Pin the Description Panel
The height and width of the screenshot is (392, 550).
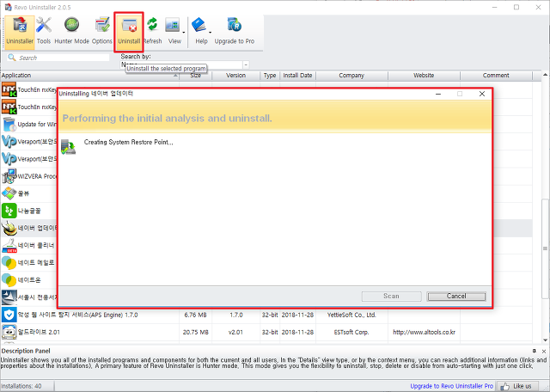(x=535, y=351)
